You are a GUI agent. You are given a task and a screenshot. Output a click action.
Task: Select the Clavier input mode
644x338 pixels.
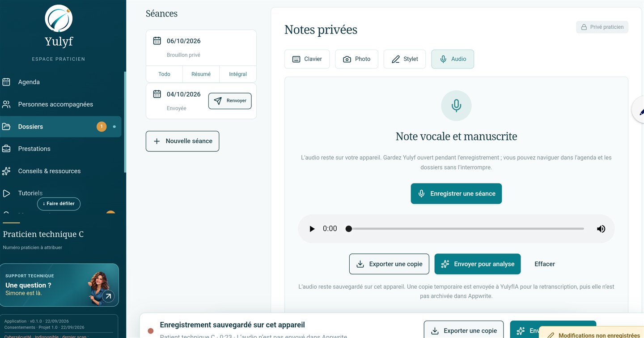coord(307,59)
